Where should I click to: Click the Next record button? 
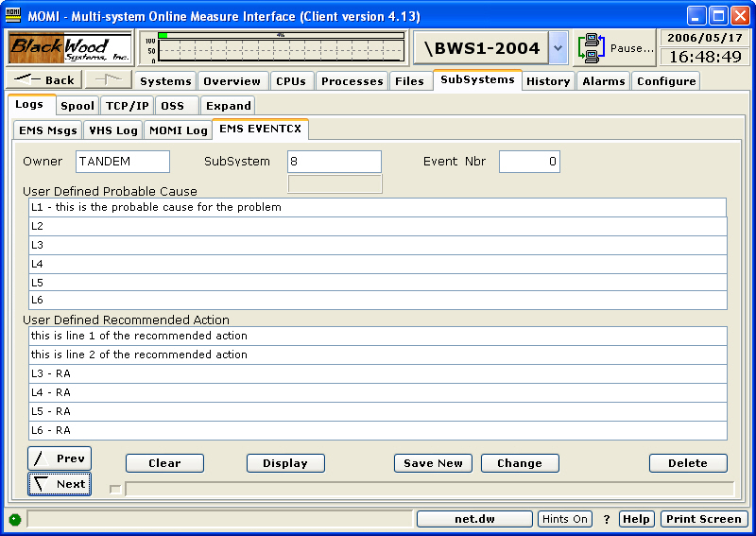[60, 484]
